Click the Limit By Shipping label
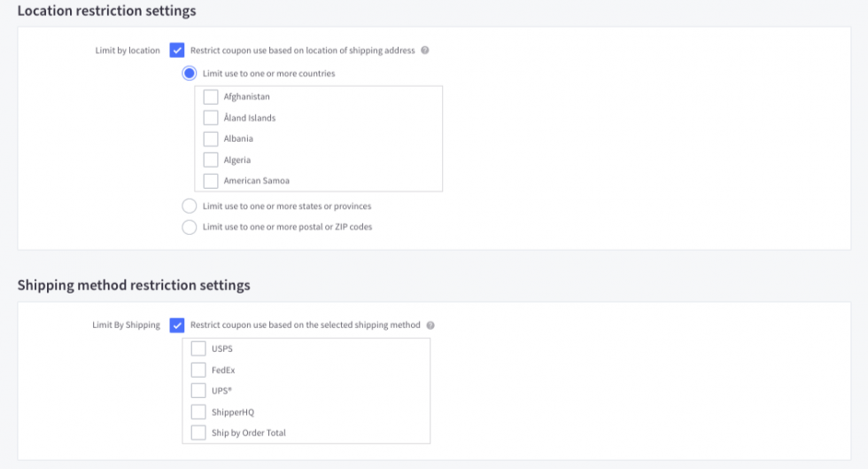The height and width of the screenshot is (469, 868). coord(126,325)
